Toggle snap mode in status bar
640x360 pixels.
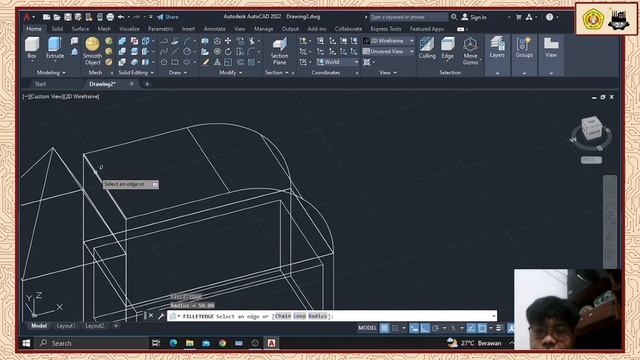[x=395, y=328]
